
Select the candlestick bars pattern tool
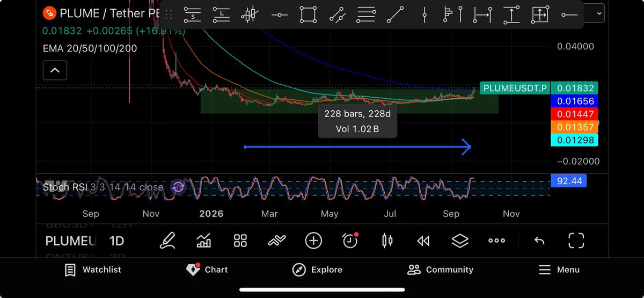click(x=250, y=15)
